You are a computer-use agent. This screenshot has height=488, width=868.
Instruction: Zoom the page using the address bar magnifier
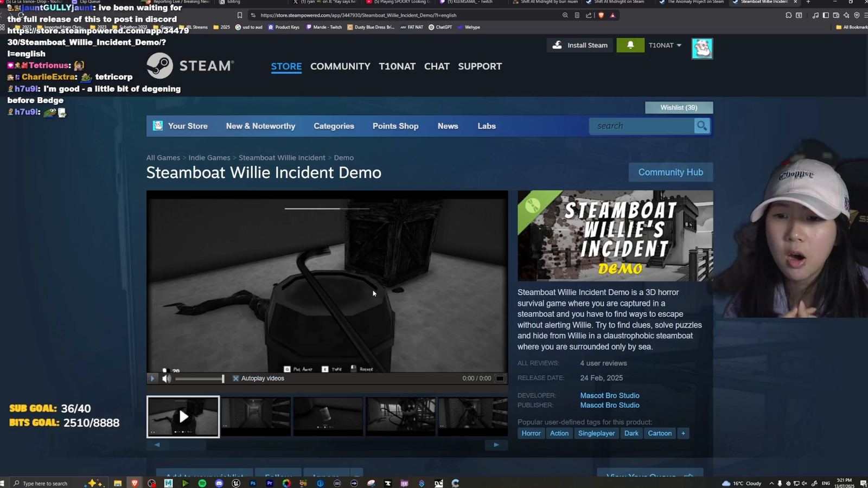[x=565, y=15]
